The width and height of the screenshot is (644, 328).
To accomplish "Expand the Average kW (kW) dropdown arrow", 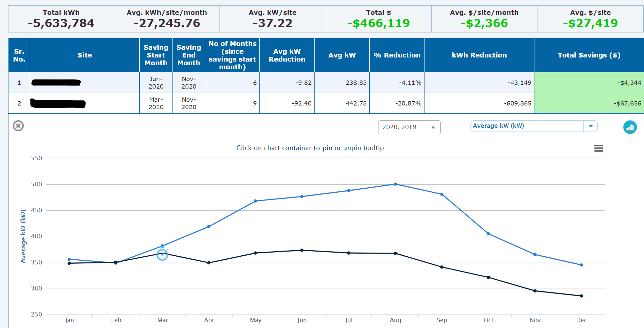I will [591, 126].
